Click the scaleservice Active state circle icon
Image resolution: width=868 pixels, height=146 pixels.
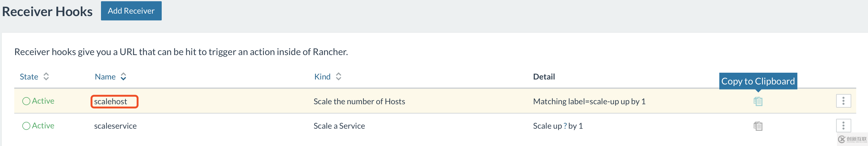tap(26, 126)
